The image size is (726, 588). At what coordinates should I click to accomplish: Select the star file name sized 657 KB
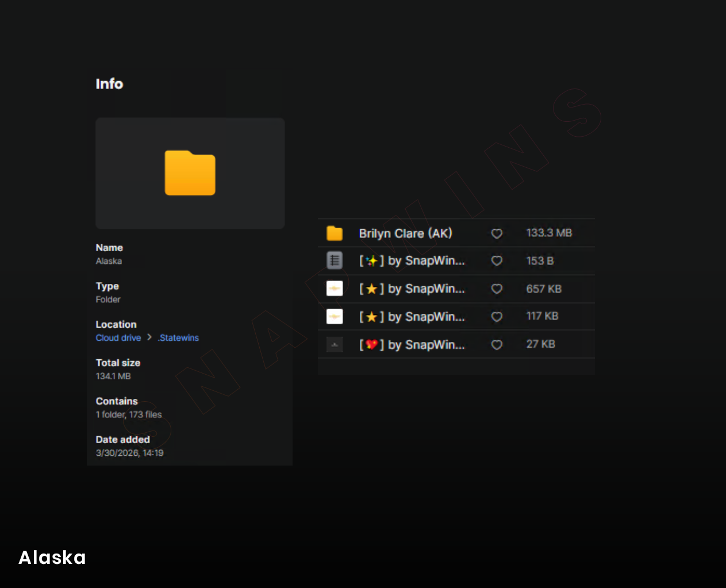[412, 289]
